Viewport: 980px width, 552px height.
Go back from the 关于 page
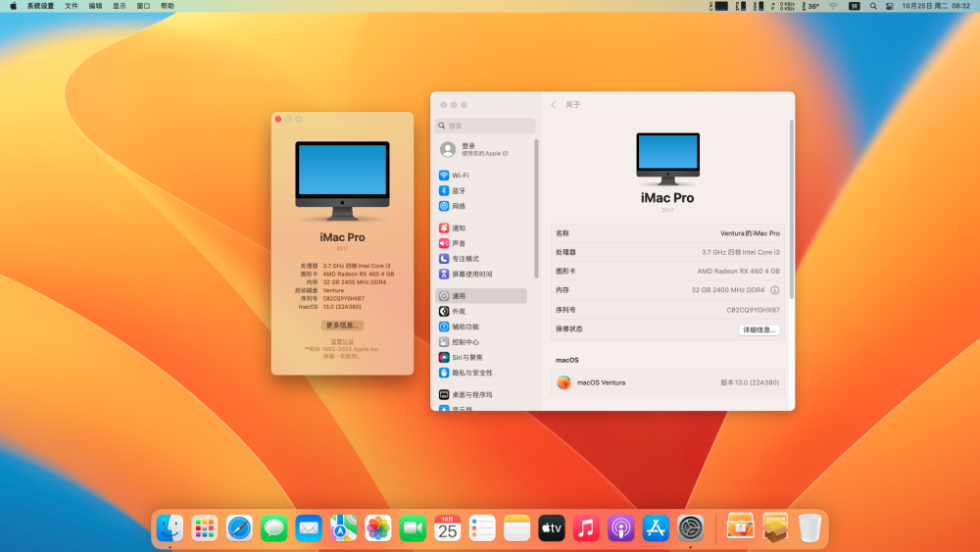553,104
